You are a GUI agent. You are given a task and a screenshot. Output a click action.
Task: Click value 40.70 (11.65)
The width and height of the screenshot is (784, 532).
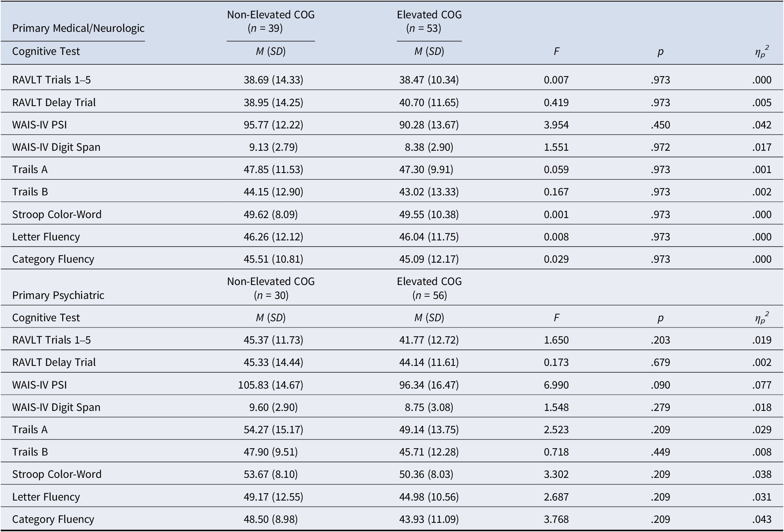(429, 102)
